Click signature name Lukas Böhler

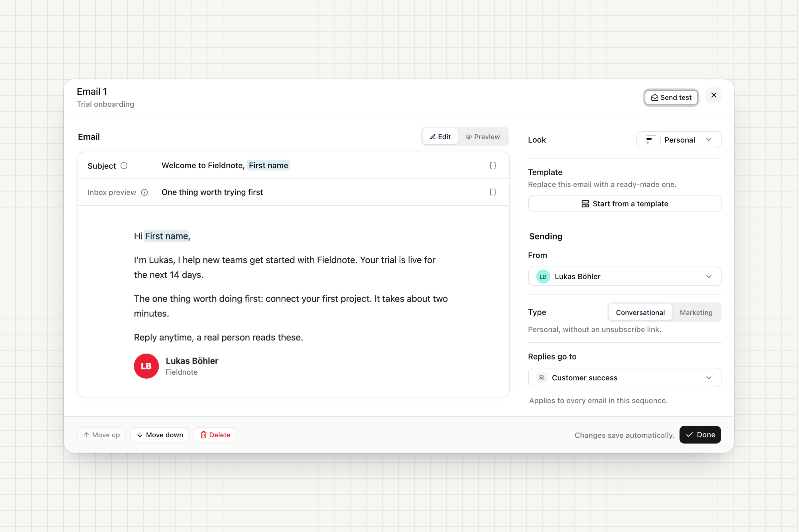[192, 361]
